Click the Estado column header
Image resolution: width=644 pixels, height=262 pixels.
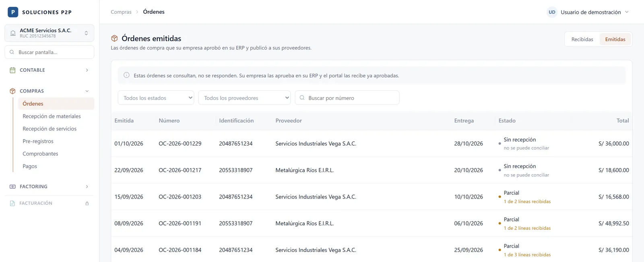pyautogui.click(x=507, y=121)
